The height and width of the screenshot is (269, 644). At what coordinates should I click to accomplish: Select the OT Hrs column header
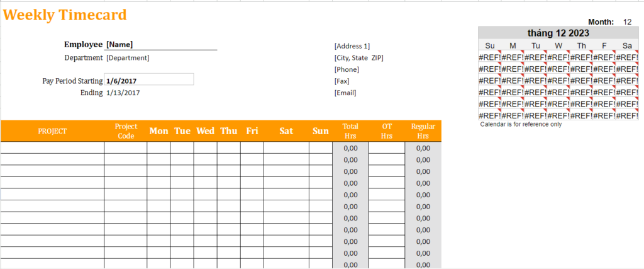pos(387,131)
